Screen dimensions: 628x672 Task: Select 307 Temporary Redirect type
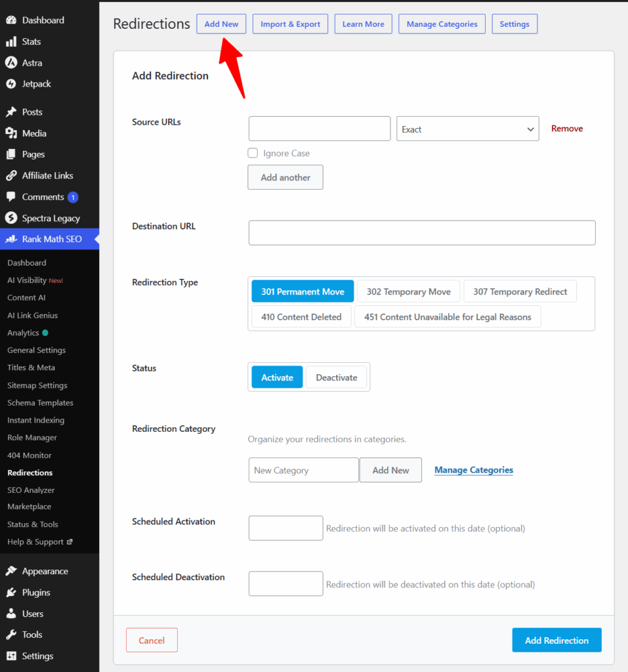520,291
